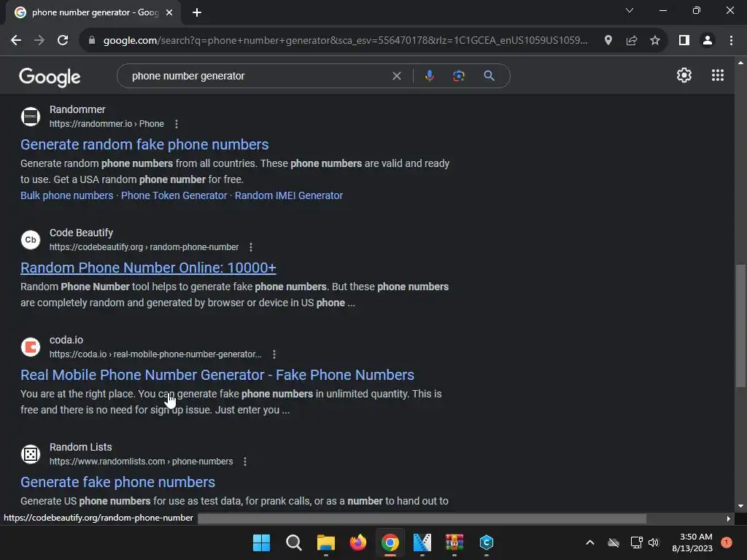Toggle the Chrome side panel

[x=684, y=41]
